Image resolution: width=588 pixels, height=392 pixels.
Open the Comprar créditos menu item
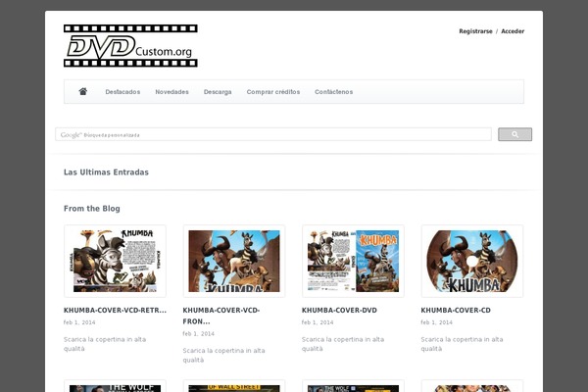click(273, 92)
